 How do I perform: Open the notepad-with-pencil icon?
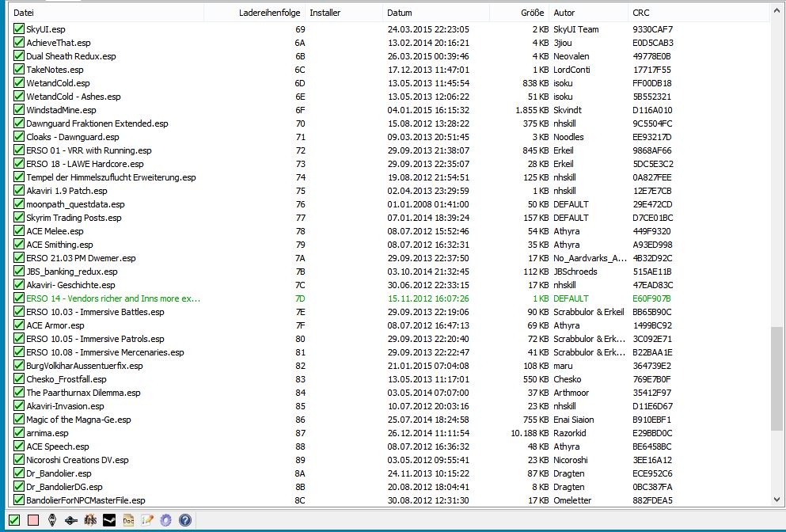pyautogui.click(x=146, y=520)
